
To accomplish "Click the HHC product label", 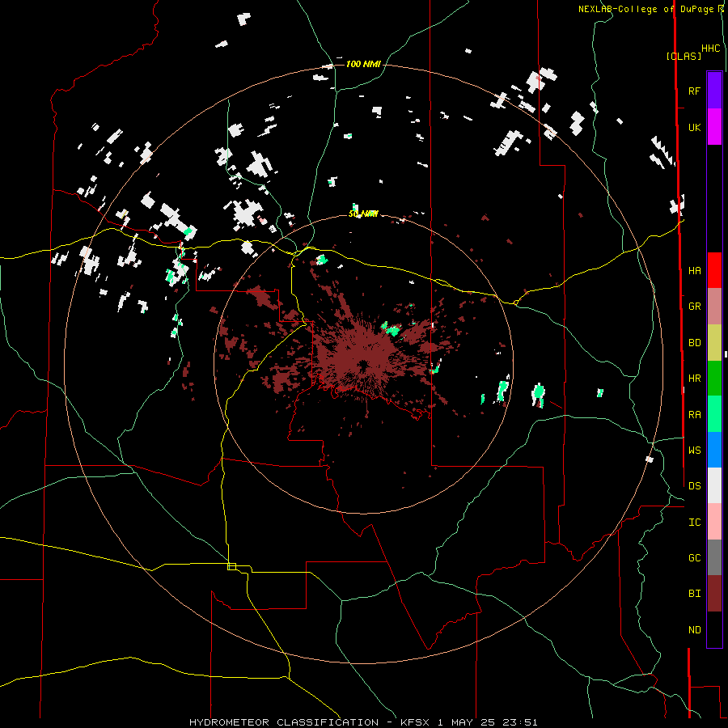I will tap(711, 49).
